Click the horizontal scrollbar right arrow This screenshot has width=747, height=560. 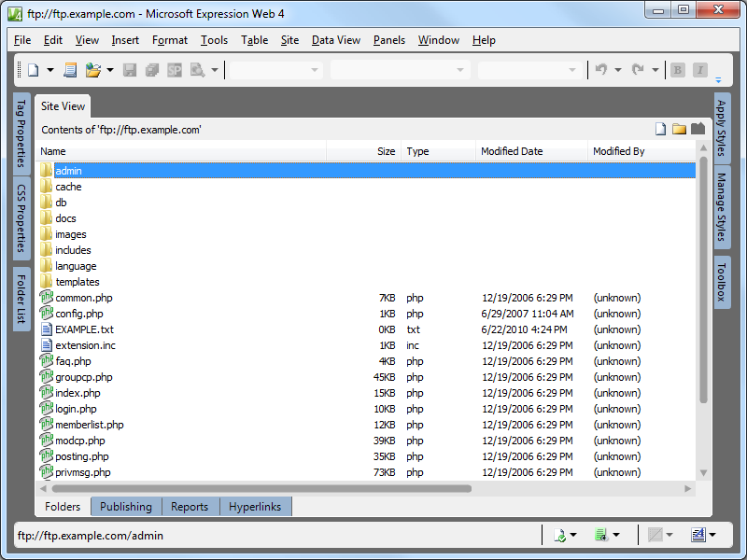click(688, 488)
